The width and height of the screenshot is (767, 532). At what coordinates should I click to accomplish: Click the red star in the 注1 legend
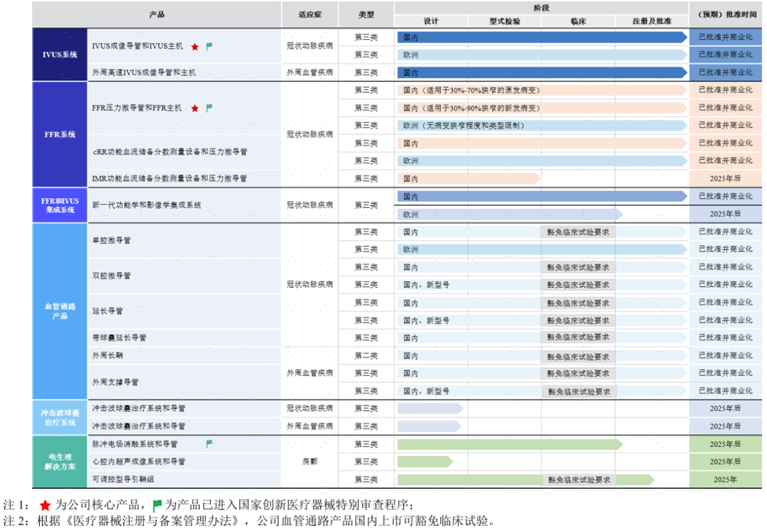(45, 505)
